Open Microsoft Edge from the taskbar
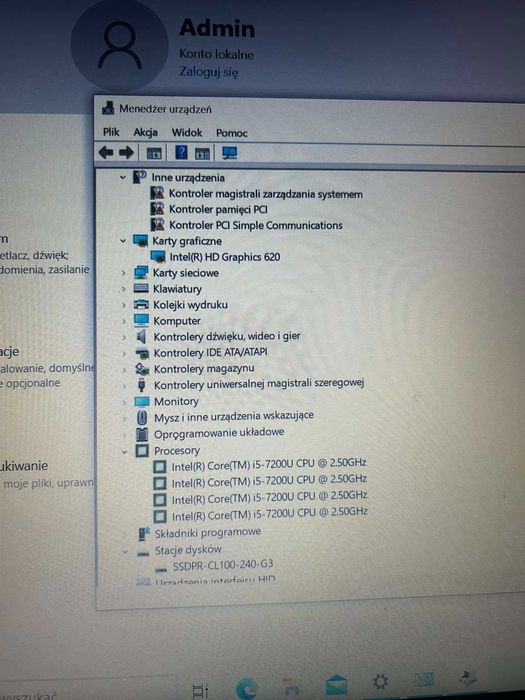 point(246,688)
